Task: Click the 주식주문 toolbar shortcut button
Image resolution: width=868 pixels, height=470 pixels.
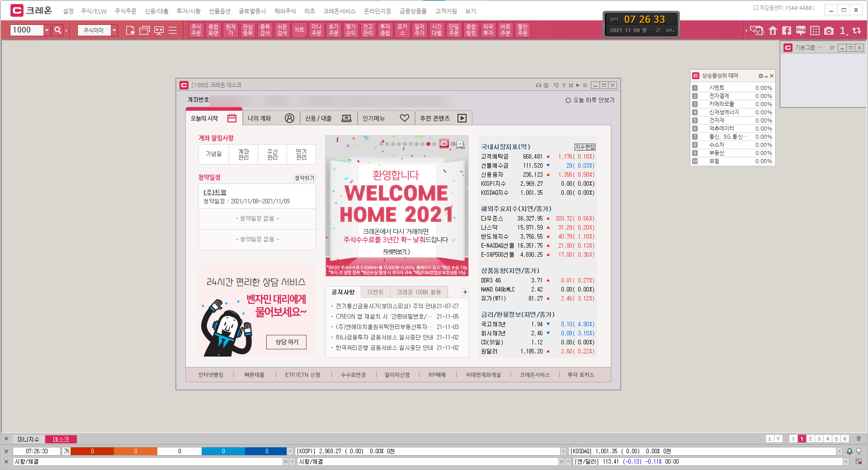Action: pyautogui.click(x=196, y=30)
